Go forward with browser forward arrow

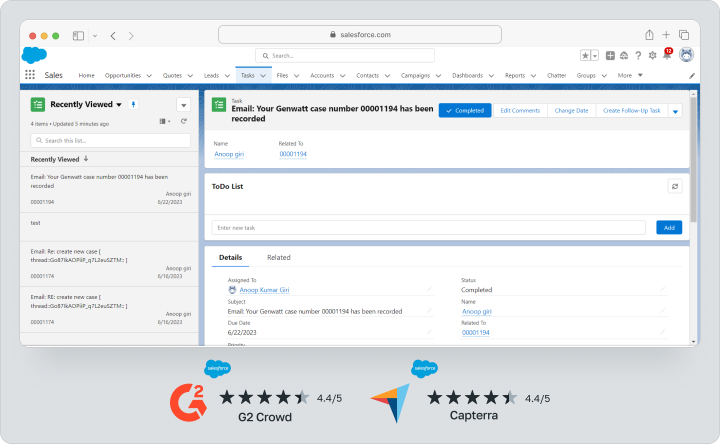(131, 36)
